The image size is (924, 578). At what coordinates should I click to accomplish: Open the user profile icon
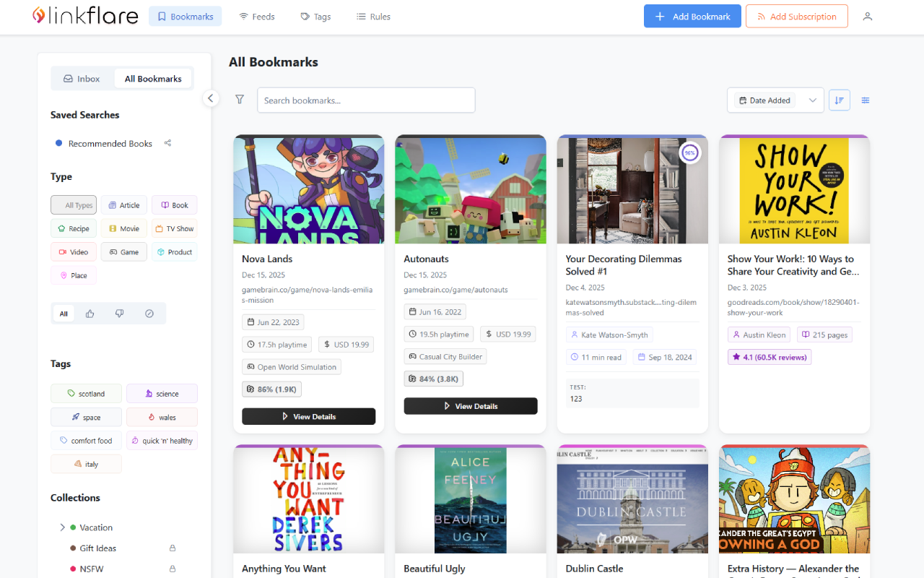point(868,17)
